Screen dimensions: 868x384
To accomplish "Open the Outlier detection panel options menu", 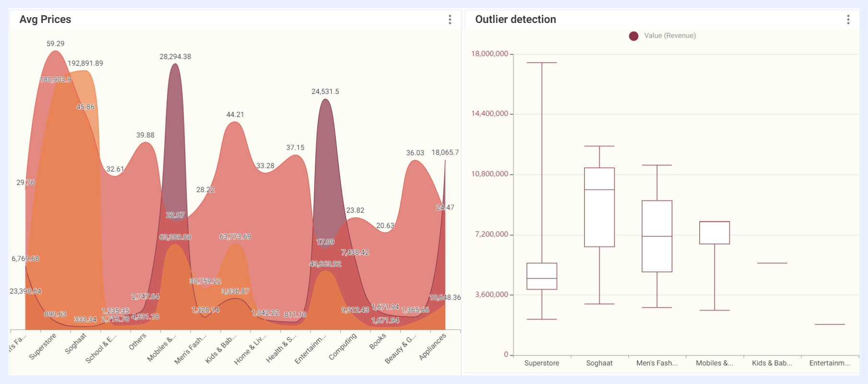I will [x=848, y=20].
